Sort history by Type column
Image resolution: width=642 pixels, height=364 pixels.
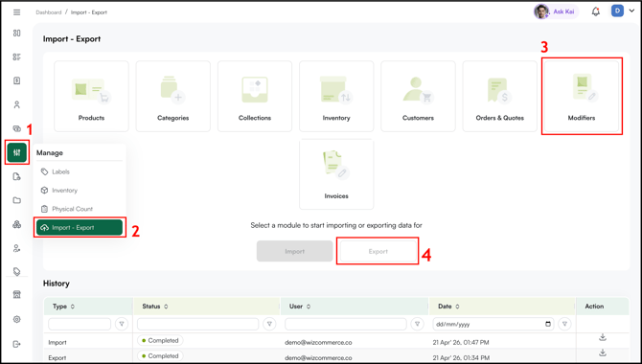(x=73, y=307)
